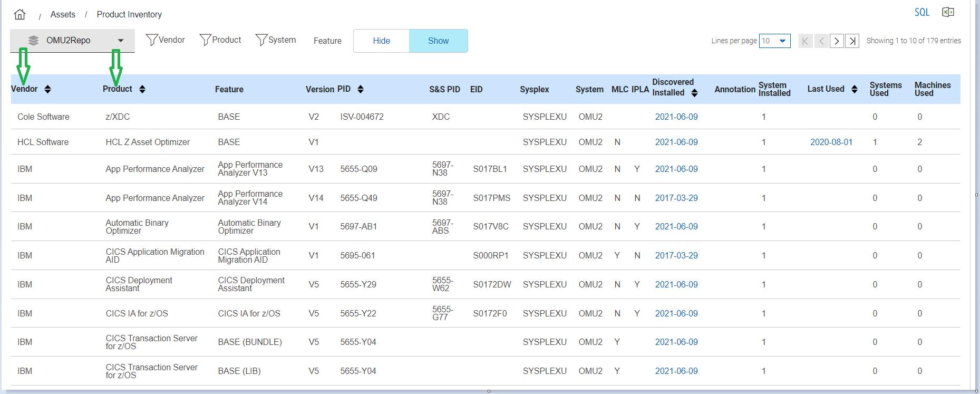Expand the OMU2Repo repository dropdown
980x394 pixels.
120,41
